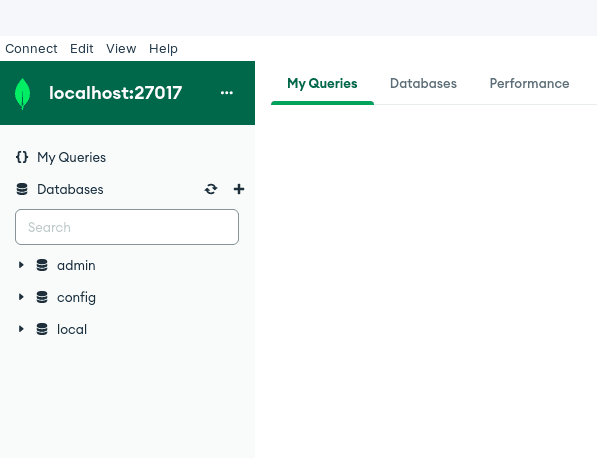597x458 pixels.
Task: Click the MongoDB leaf logo icon
Action: (22, 94)
